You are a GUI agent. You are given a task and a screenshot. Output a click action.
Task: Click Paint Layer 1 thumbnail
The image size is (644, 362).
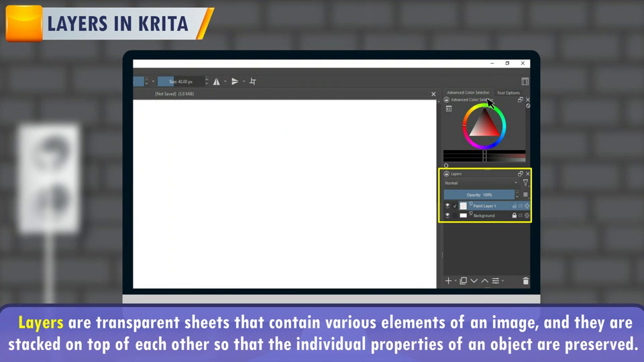(464, 206)
